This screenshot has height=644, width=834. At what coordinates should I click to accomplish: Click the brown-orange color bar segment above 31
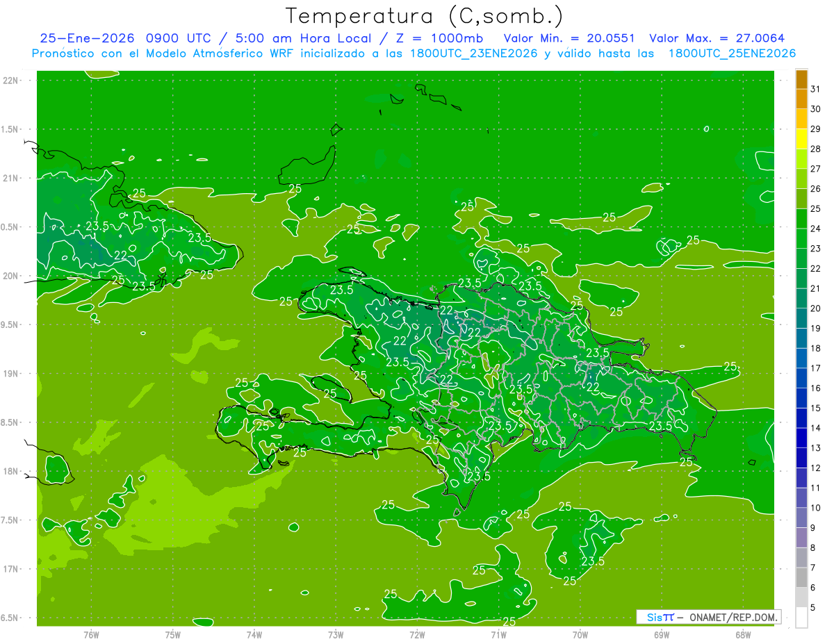[x=801, y=79]
